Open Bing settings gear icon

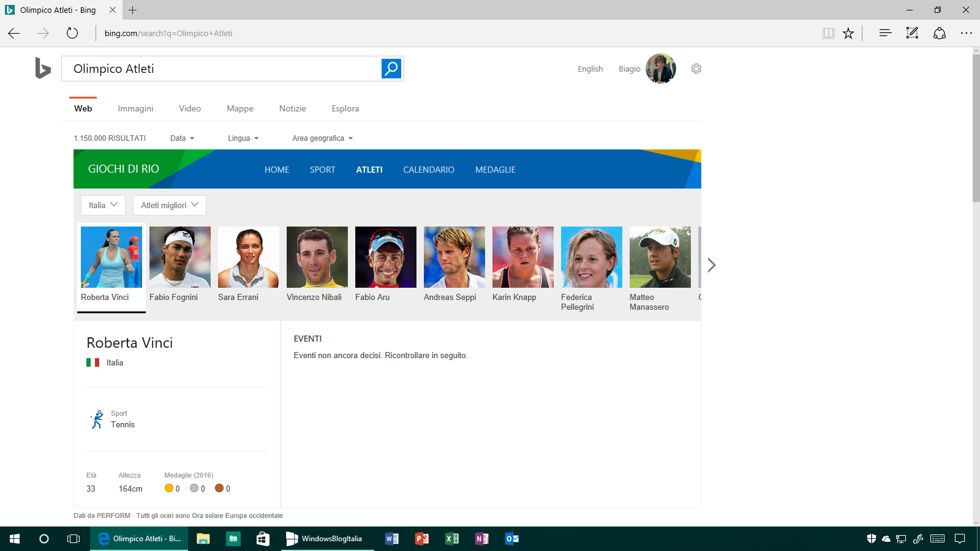click(696, 69)
